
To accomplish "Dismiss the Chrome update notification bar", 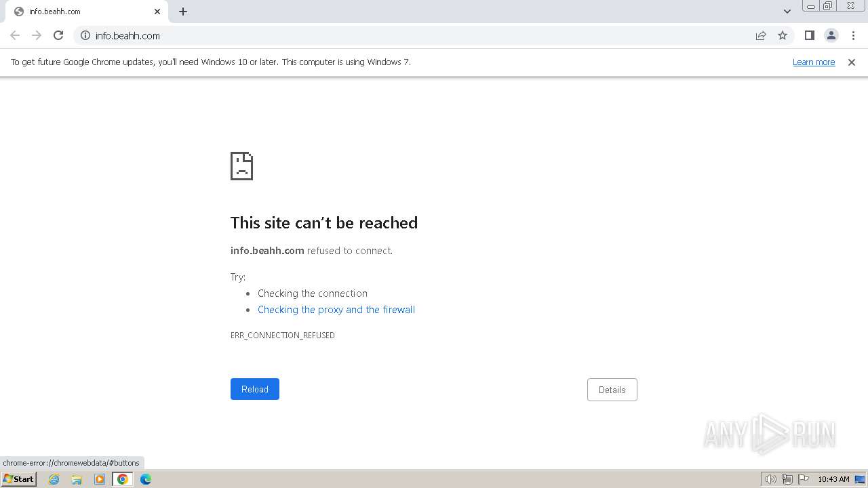I will click(x=852, y=62).
